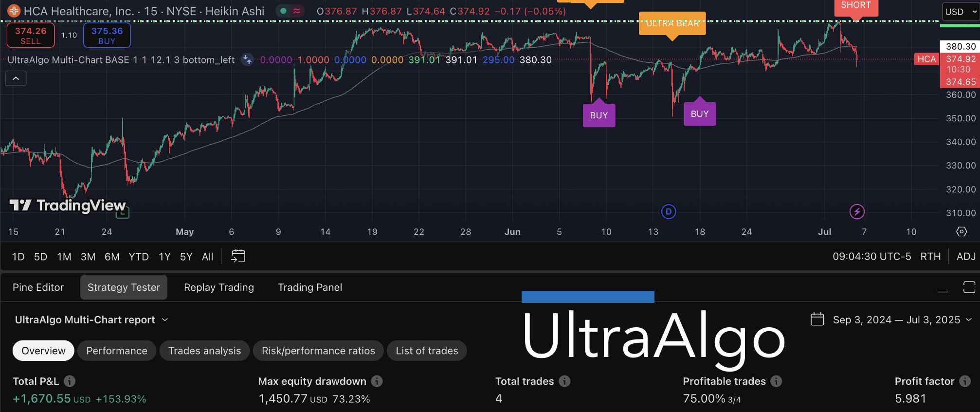Select the YTD time range
The width and height of the screenshot is (980, 412).
point(139,257)
